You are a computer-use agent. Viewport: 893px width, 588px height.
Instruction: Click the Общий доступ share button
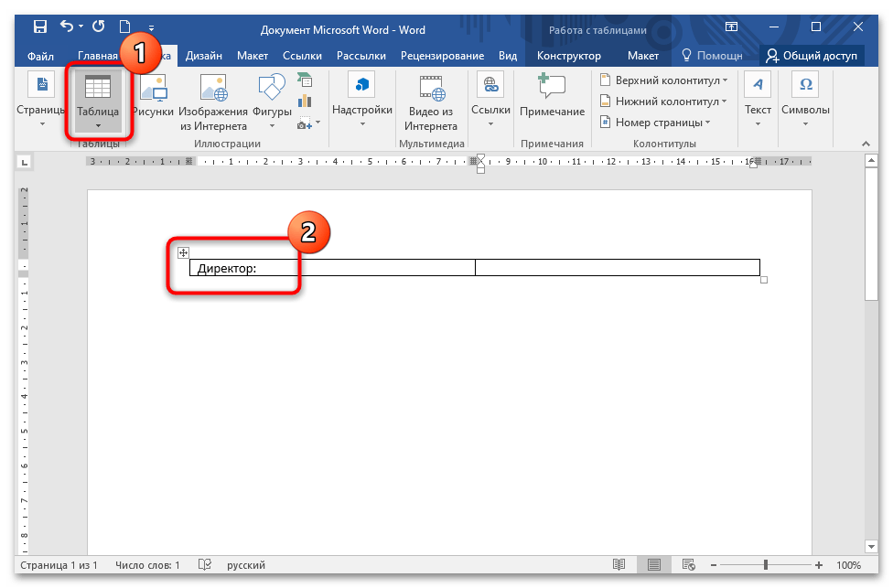point(812,56)
